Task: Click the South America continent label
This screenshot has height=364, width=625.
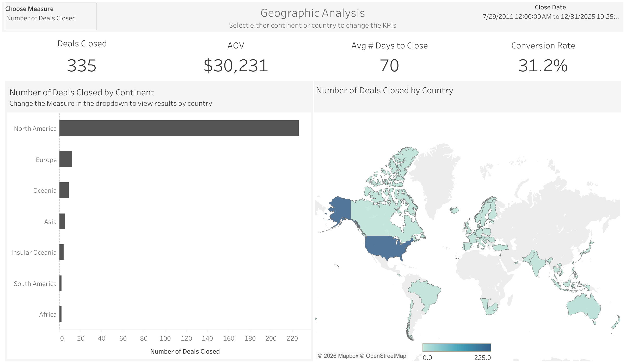Action: pos(35,284)
